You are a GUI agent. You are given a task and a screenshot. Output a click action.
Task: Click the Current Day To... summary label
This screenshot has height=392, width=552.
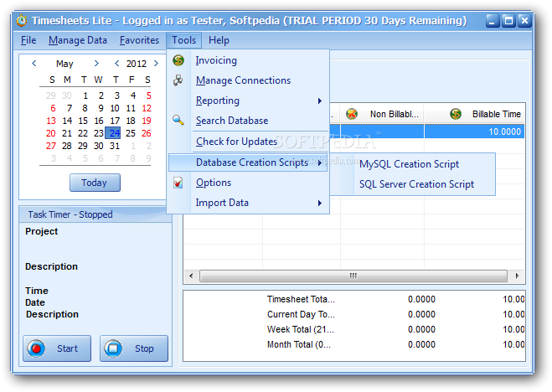[x=301, y=314]
